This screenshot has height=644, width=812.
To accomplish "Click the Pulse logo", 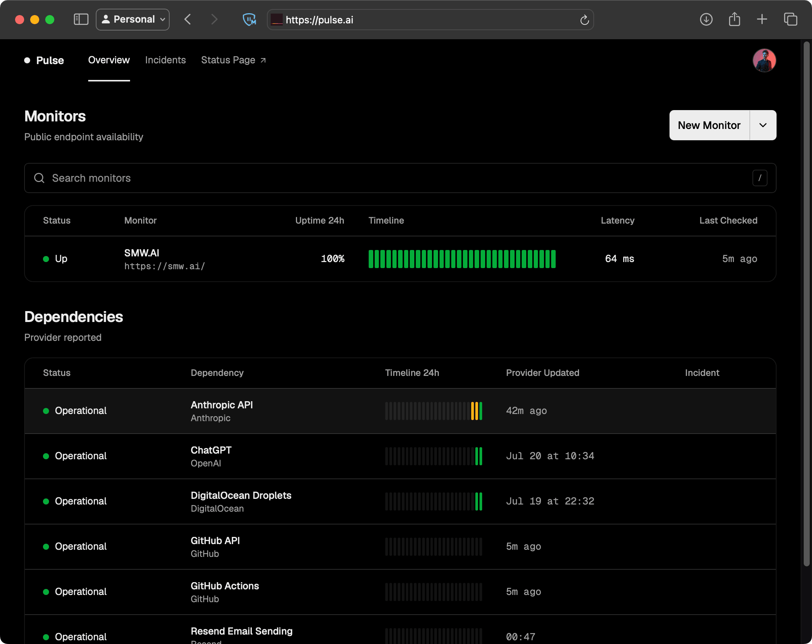I will pyautogui.click(x=44, y=60).
